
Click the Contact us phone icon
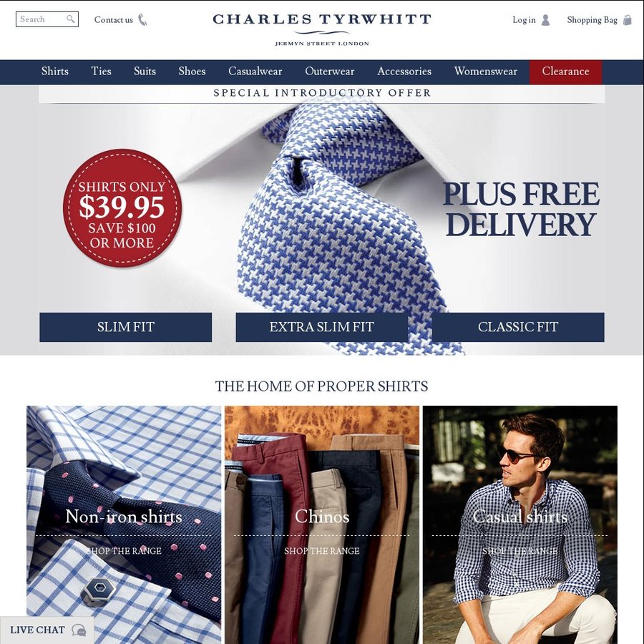click(142, 20)
